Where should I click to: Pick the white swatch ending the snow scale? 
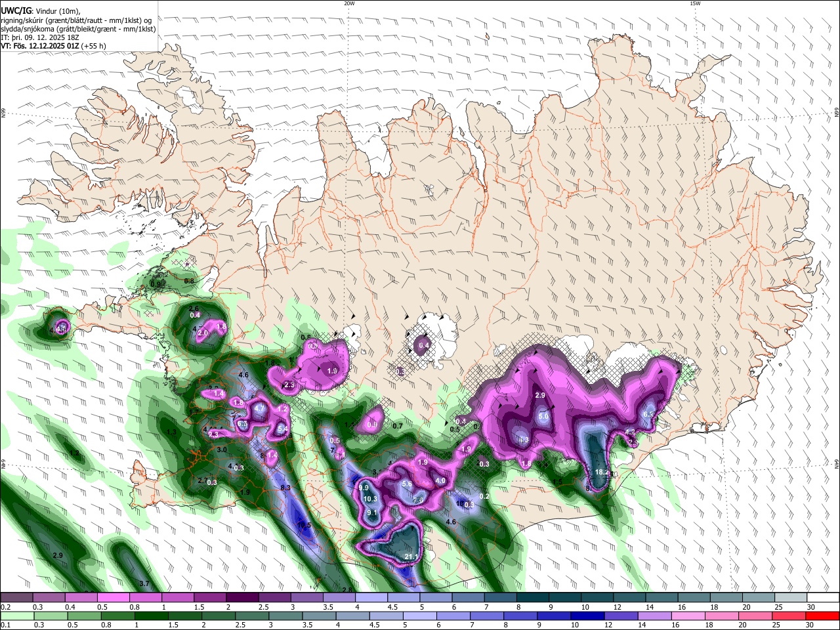pos(822,598)
